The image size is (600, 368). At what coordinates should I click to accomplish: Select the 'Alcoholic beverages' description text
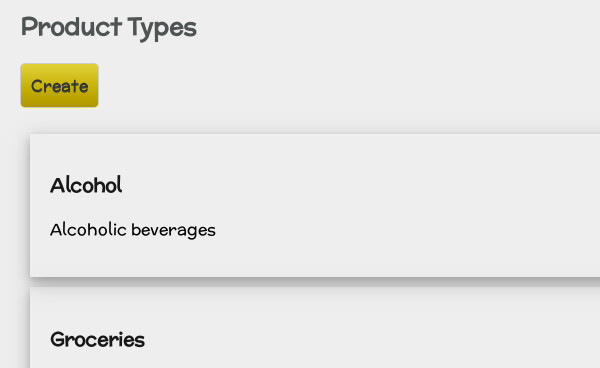click(x=132, y=230)
